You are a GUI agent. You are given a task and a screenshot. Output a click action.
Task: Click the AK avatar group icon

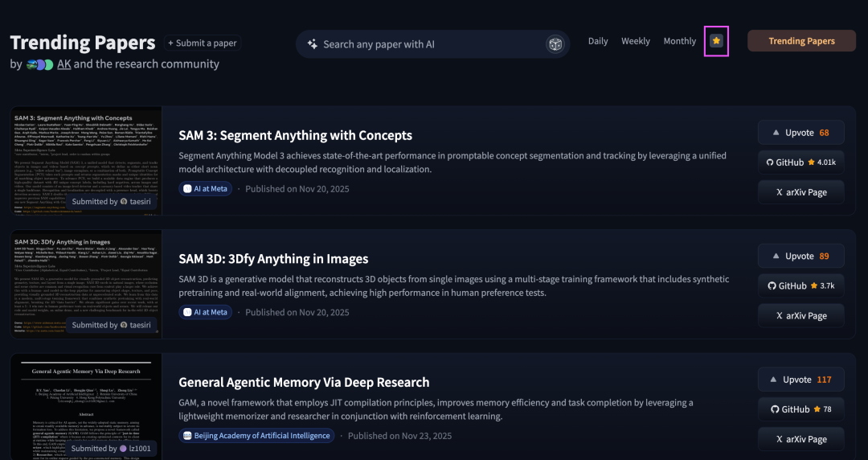point(39,64)
